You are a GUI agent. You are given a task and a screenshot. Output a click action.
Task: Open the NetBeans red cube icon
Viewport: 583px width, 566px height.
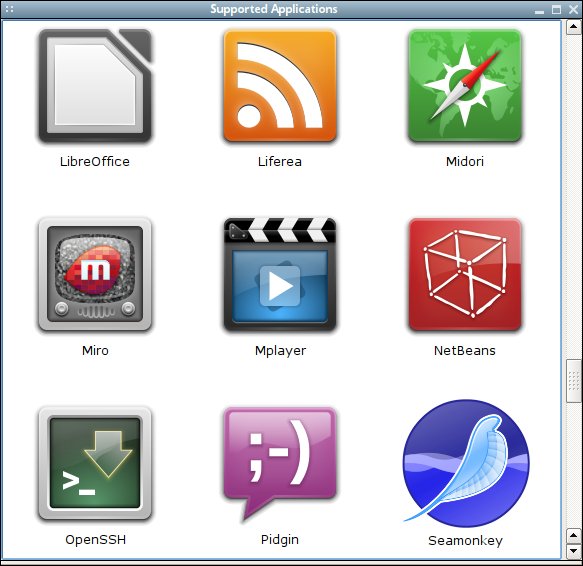464,274
